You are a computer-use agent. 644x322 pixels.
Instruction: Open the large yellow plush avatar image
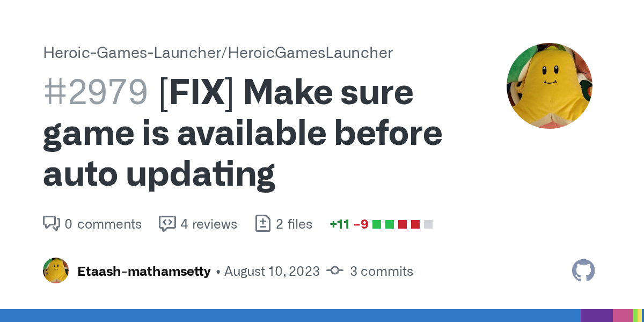[x=550, y=86]
